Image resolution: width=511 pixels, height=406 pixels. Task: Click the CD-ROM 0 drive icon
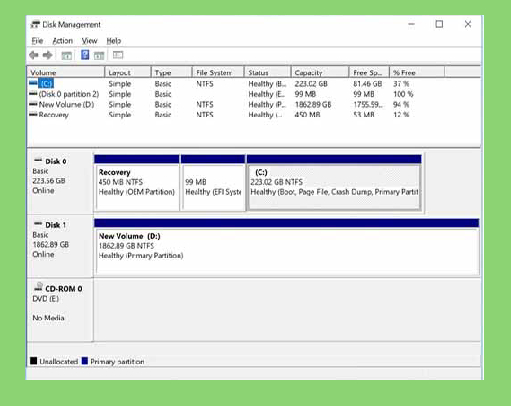click(38, 287)
